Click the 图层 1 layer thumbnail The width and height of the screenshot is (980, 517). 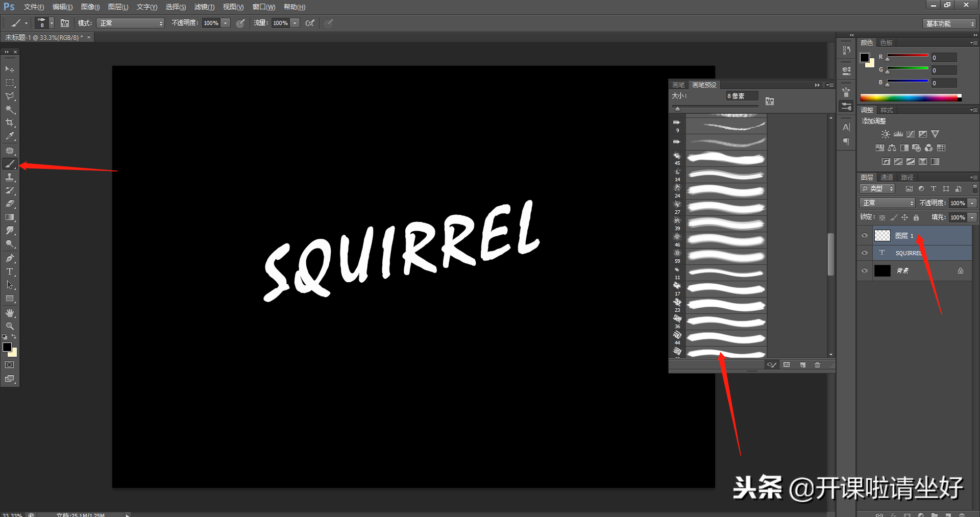click(x=883, y=235)
